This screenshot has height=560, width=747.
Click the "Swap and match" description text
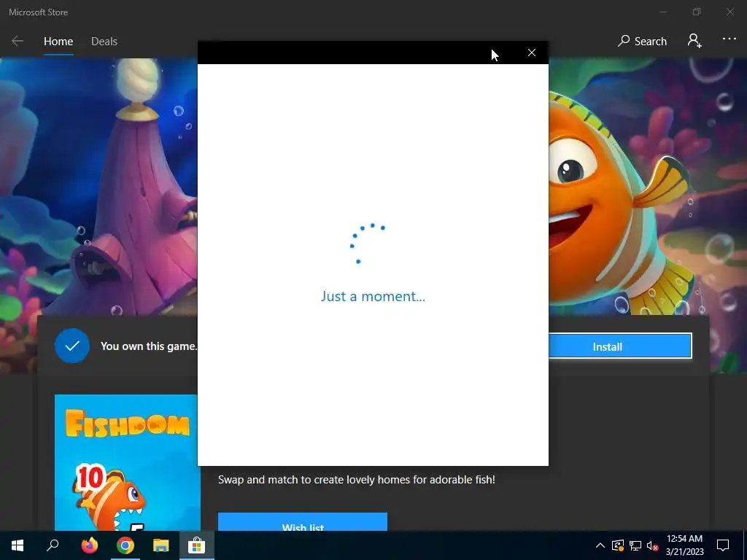(356, 480)
